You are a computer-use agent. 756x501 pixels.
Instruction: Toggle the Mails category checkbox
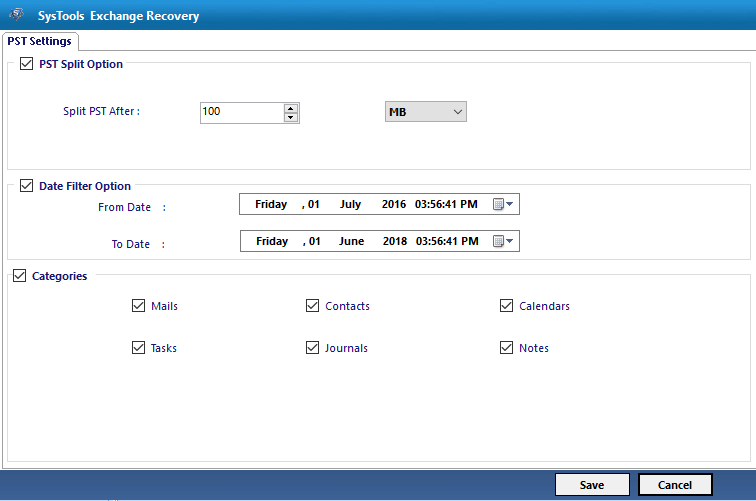[138, 306]
